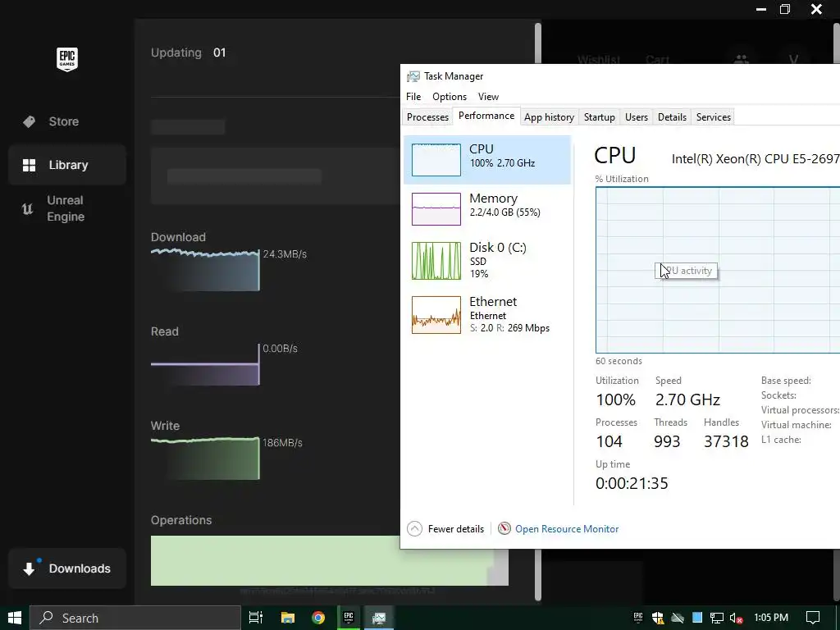The image size is (840, 630).
Task: Open the Windows Start menu
Action: pos(15,618)
